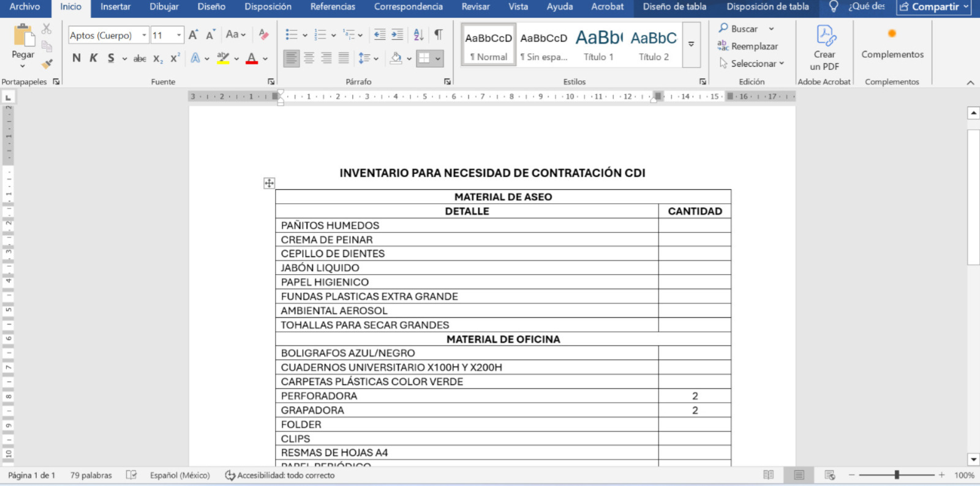Viewport: 980px width, 486px height.
Task: Open the font name dropdown Aptos (Cuerpo)
Action: tap(145, 36)
